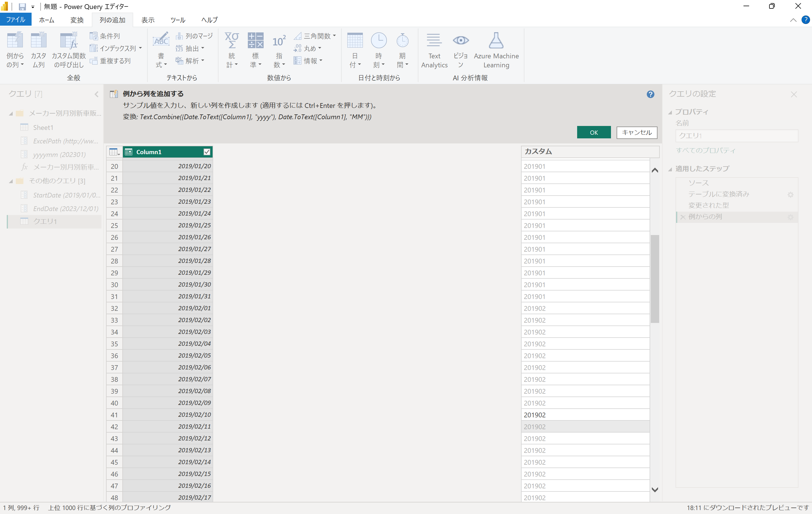Click Invoke Custom Function (カスタム関数の呼び出し) icon
The width and height of the screenshot is (812, 514).
pyautogui.click(x=69, y=41)
